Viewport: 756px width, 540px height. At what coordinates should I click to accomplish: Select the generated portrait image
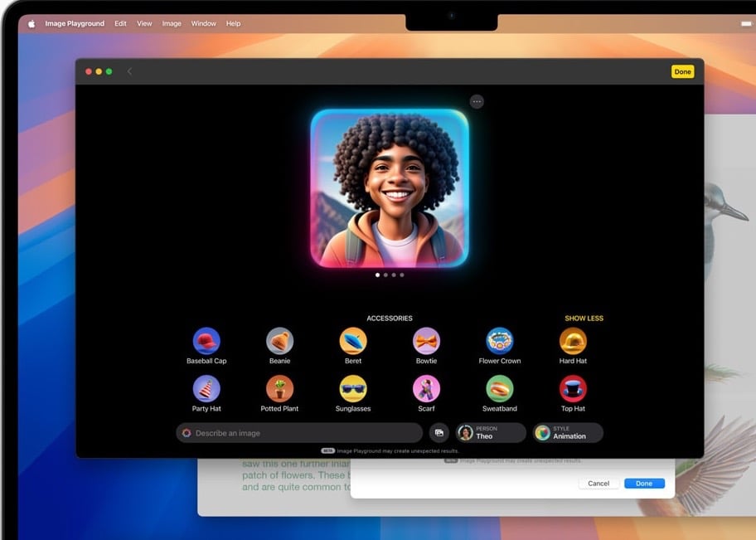click(x=390, y=188)
